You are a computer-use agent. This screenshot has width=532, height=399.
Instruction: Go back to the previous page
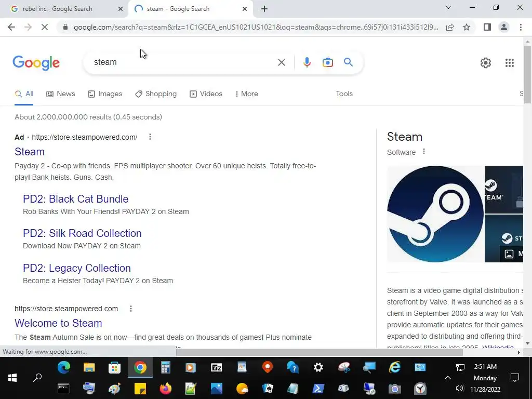[11, 27]
